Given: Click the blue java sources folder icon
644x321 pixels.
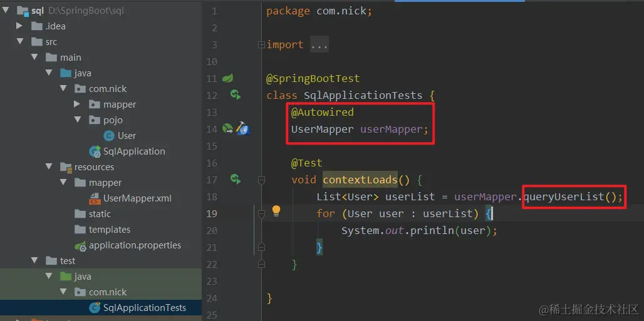Looking at the screenshot, I should coord(65,73).
